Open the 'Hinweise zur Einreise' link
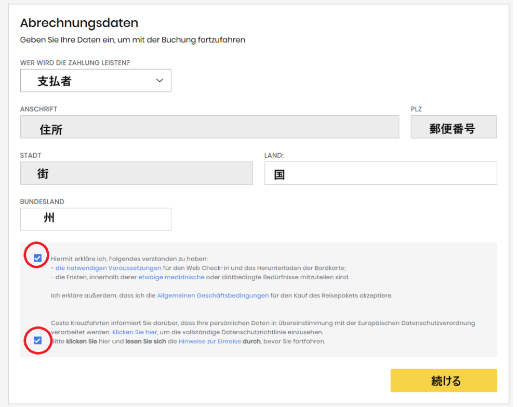Screen dimensions: 532x407 pos(209,341)
